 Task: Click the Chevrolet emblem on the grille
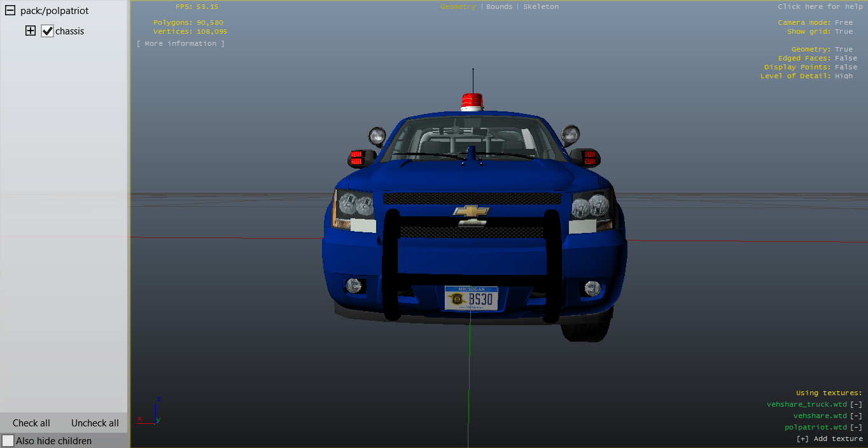[x=471, y=211]
